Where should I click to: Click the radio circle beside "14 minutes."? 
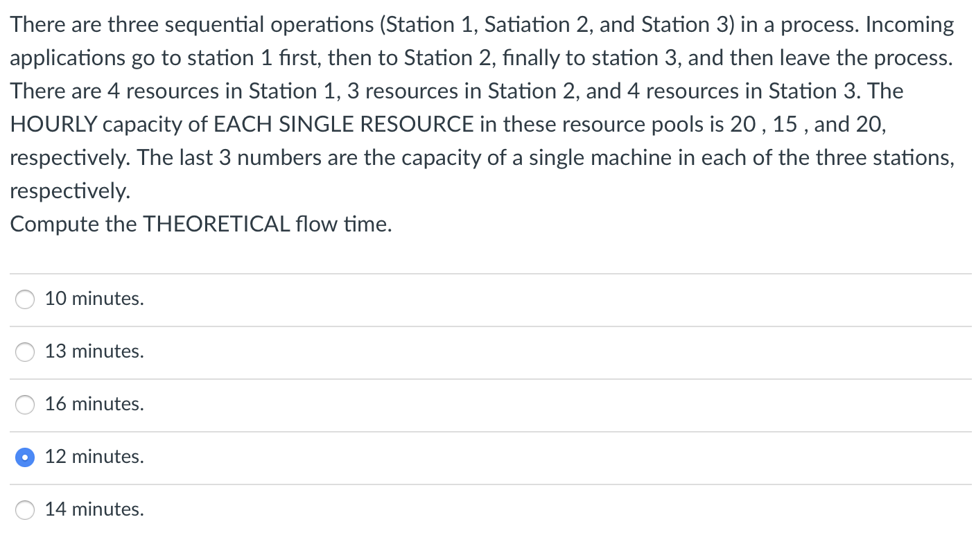(25, 510)
